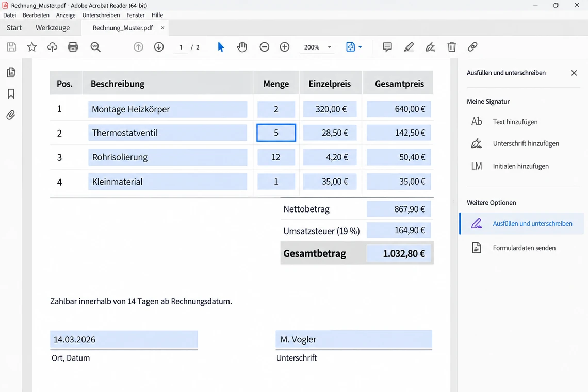Click the share link icon
Image resolution: width=588 pixels, height=392 pixels.
[x=472, y=47]
